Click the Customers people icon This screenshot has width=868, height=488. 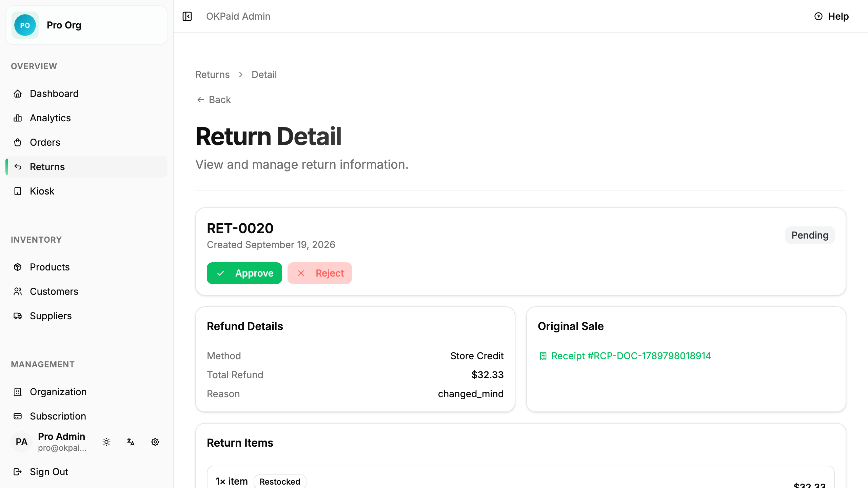18,291
